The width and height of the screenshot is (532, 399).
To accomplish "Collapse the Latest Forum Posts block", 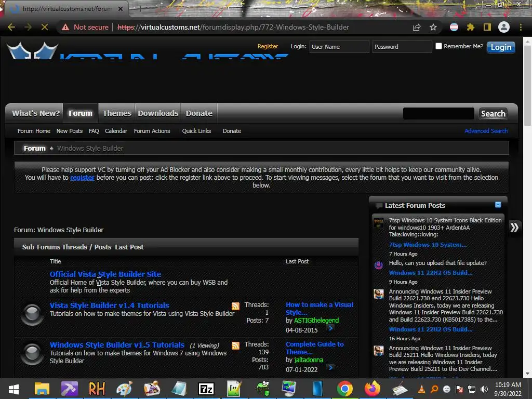I will click(498, 205).
